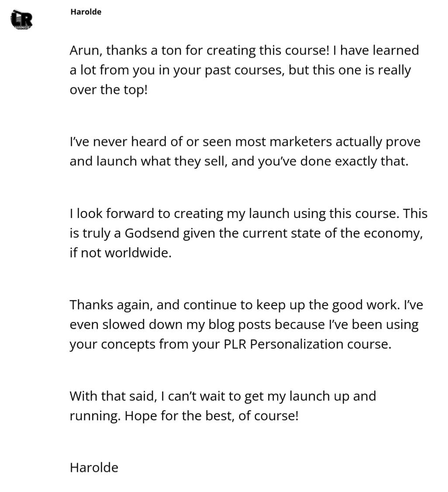Click the word "Godsend" in the testimonial
The width and height of the screenshot is (448, 492).
152,233
